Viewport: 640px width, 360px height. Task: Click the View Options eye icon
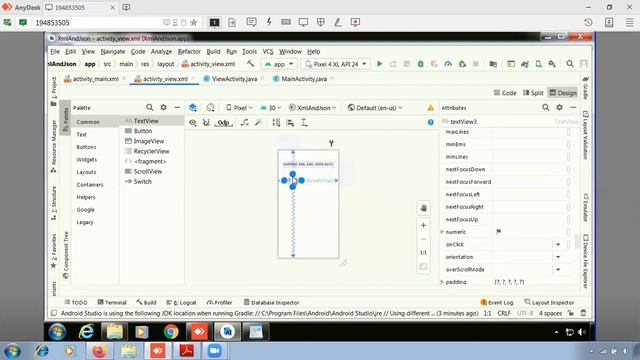tap(193, 122)
